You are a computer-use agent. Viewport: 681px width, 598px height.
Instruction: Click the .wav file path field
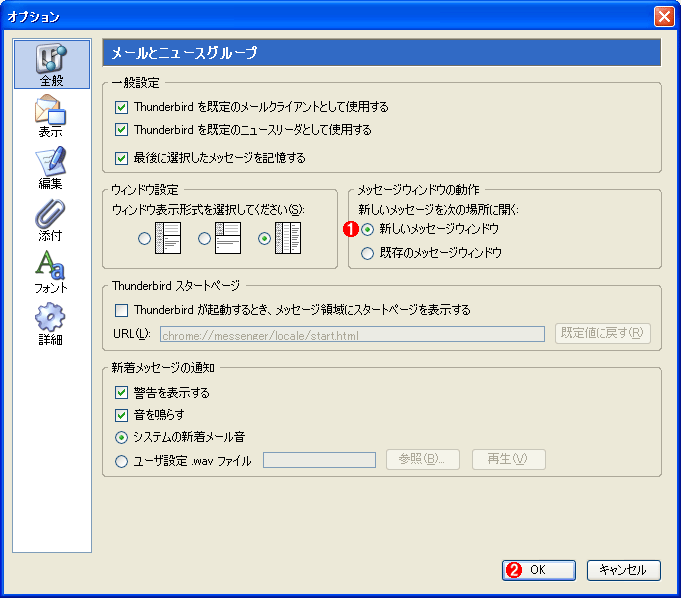coord(319,460)
